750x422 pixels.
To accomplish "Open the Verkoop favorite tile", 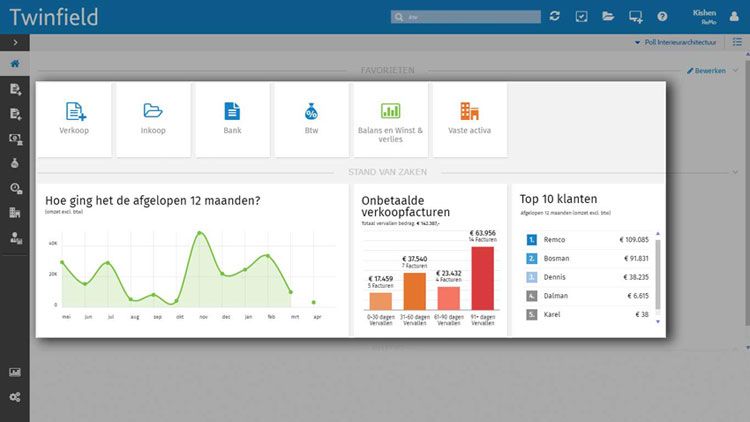I will click(74, 120).
